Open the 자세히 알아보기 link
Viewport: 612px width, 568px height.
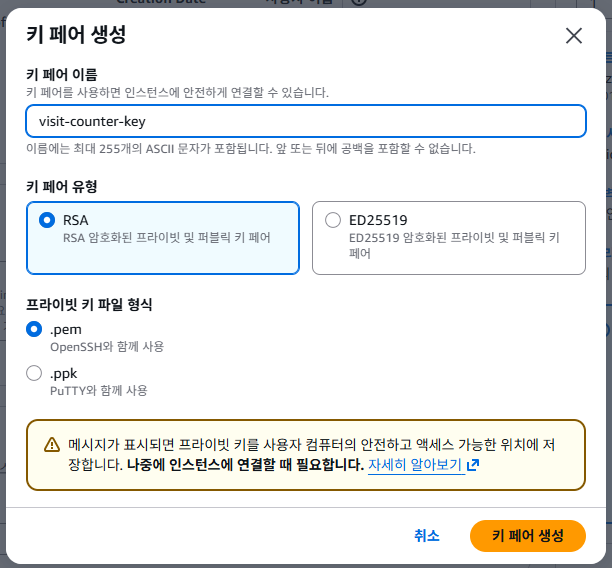pos(415,465)
